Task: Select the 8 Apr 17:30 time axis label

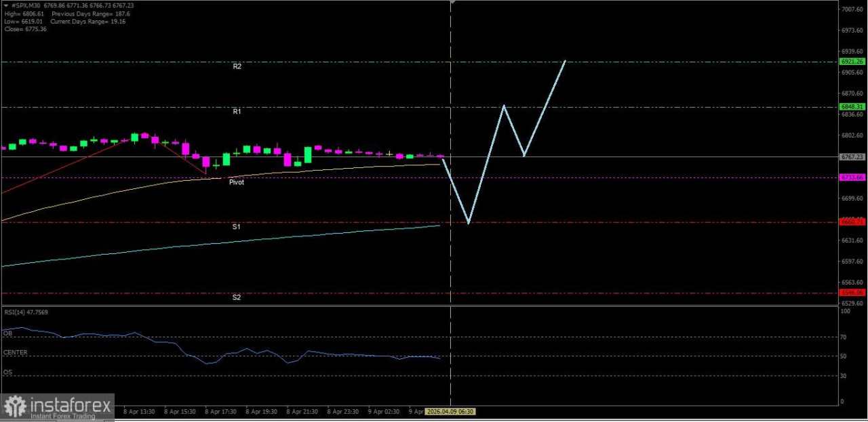Action: pyautogui.click(x=220, y=411)
